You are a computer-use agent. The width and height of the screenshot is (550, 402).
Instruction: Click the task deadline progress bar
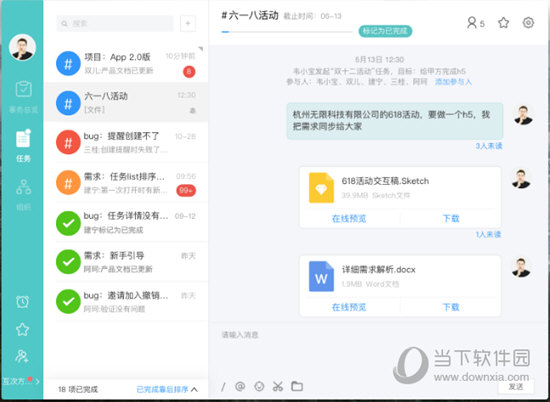click(287, 32)
